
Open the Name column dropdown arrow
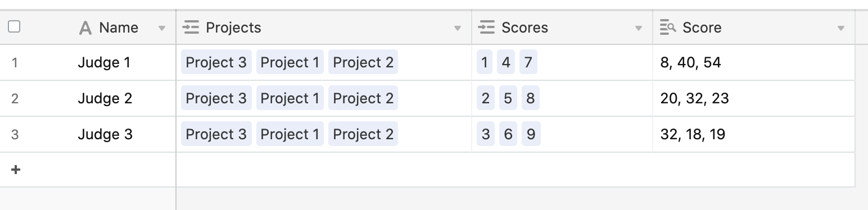[162, 28]
